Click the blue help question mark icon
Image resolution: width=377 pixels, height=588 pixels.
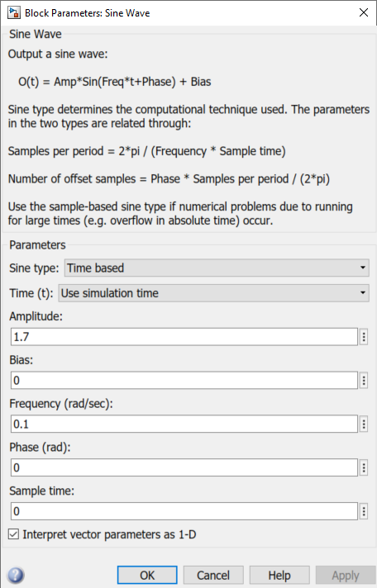16,575
